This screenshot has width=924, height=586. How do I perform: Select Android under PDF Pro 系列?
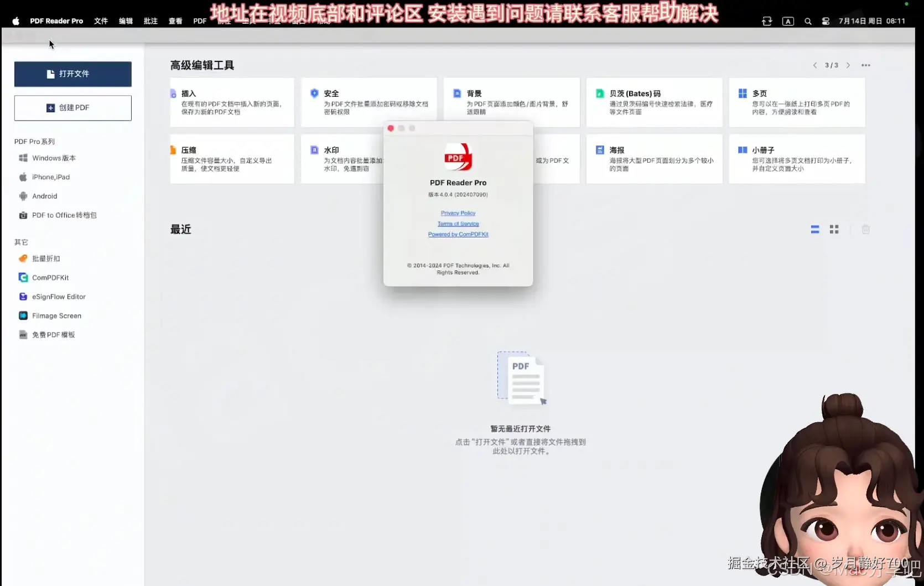point(45,195)
